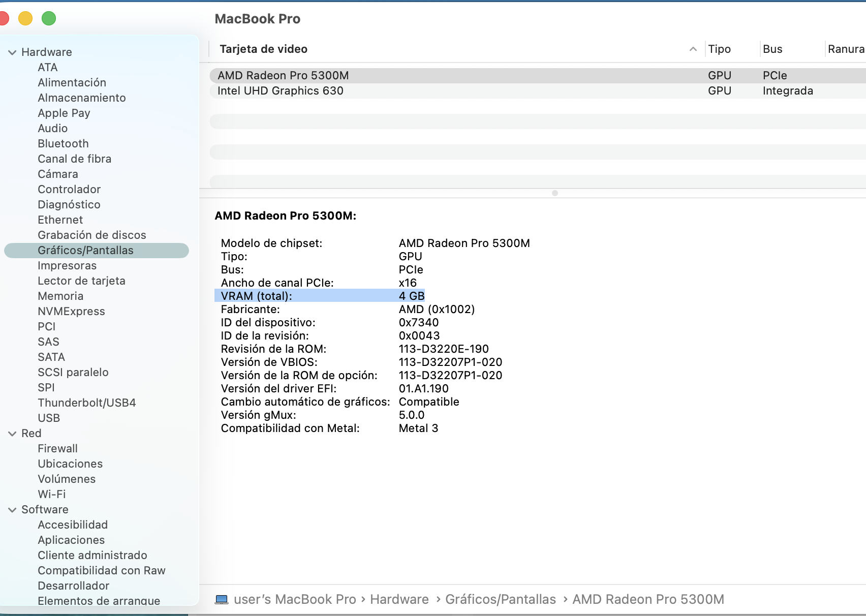Select PCI in the sidebar
Viewport: 866px width, 616px height.
47,327
